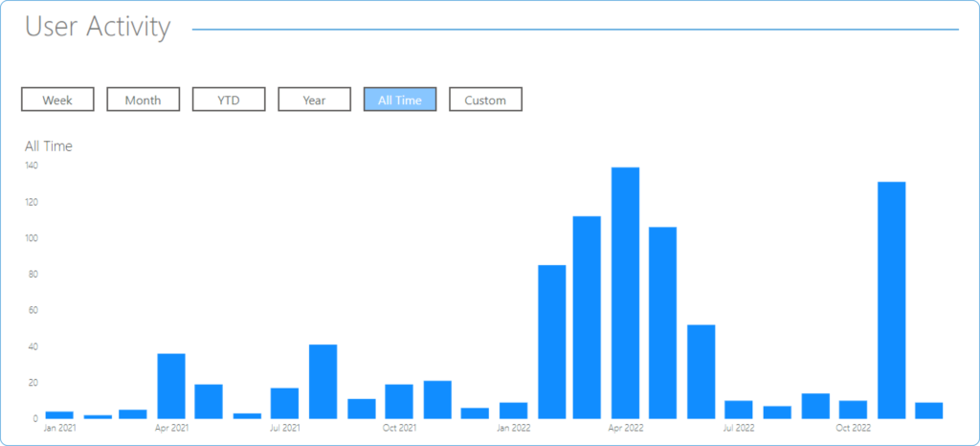Click the 'Jan 2022' axis label

[x=514, y=429]
